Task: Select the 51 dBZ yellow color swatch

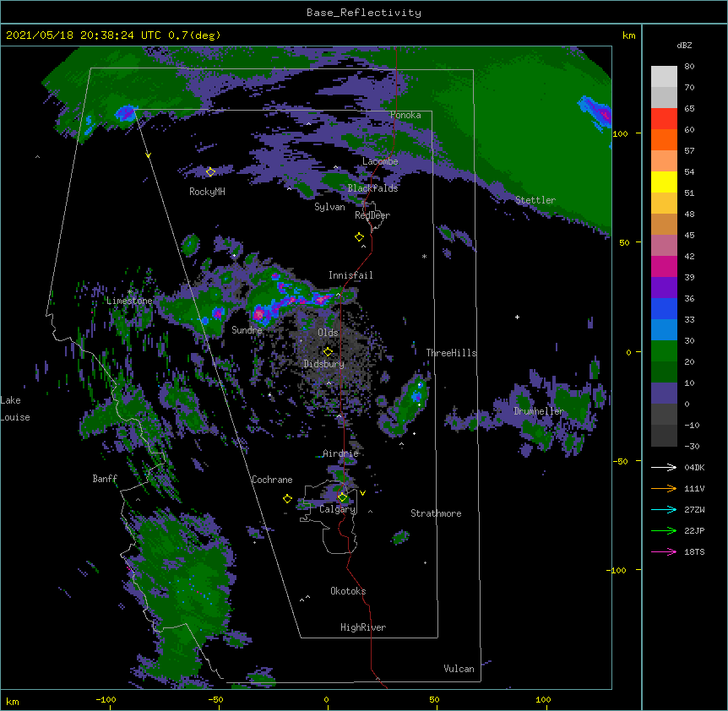Action: click(x=664, y=182)
